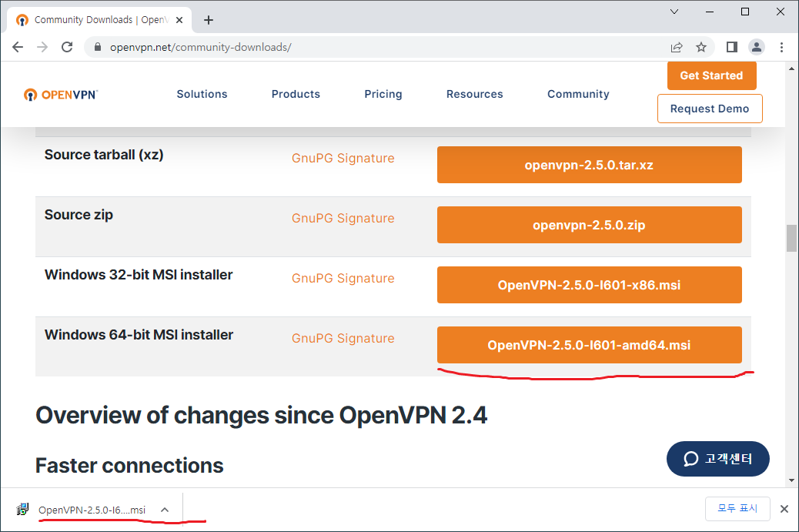Viewport: 799px width, 532px height.
Task: Click the 'Source zip' label
Action: pyautogui.click(x=79, y=215)
